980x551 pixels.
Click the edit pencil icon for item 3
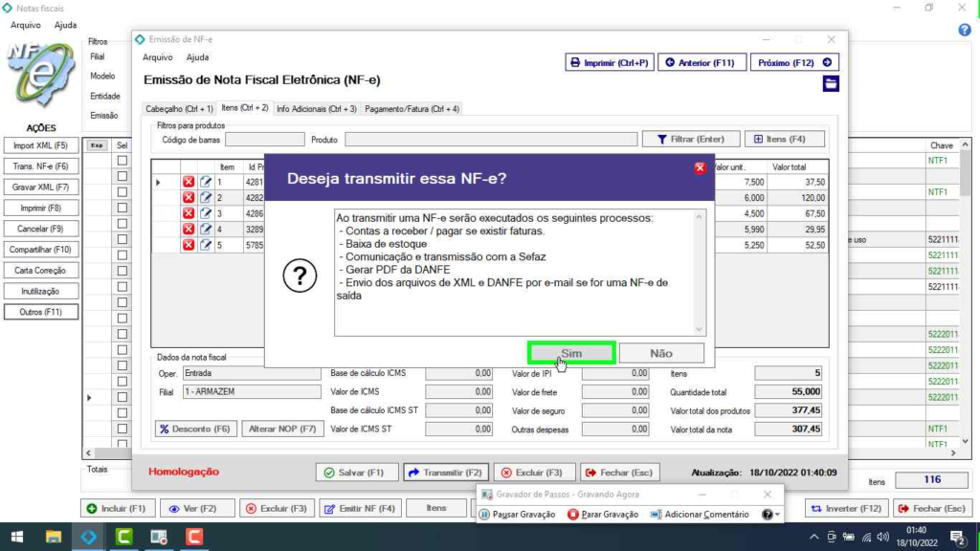click(x=206, y=213)
